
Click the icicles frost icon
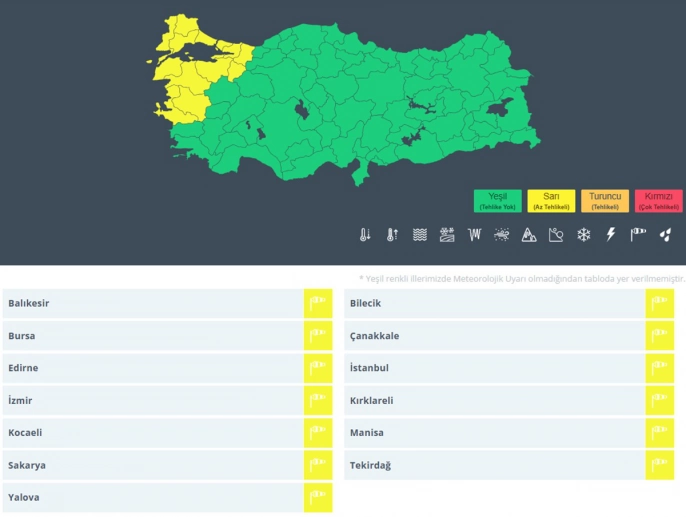click(474, 235)
